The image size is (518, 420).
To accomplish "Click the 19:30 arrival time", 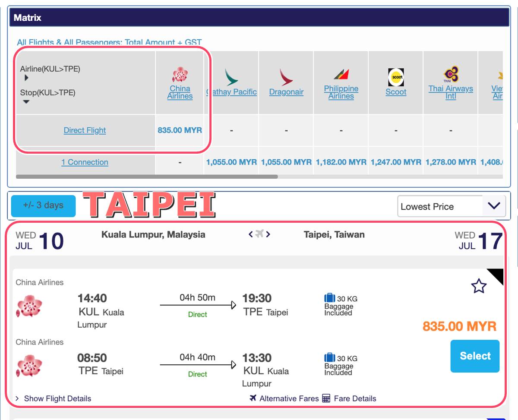I will pyautogui.click(x=257, y=298).
